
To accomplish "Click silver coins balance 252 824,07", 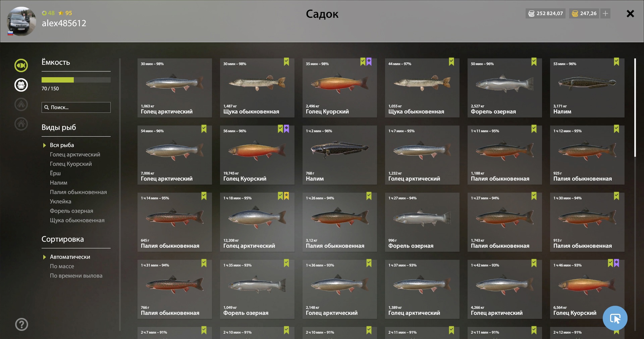I will [x=545, y=13].
